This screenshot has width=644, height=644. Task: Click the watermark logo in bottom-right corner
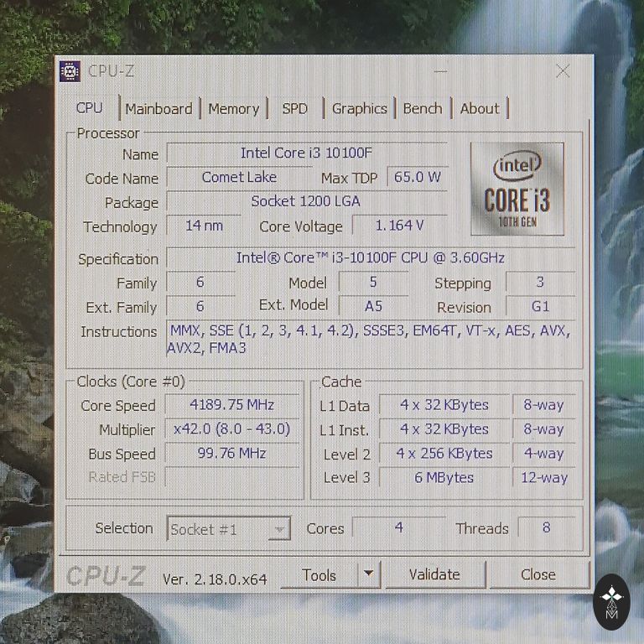[x=611, y=600]
